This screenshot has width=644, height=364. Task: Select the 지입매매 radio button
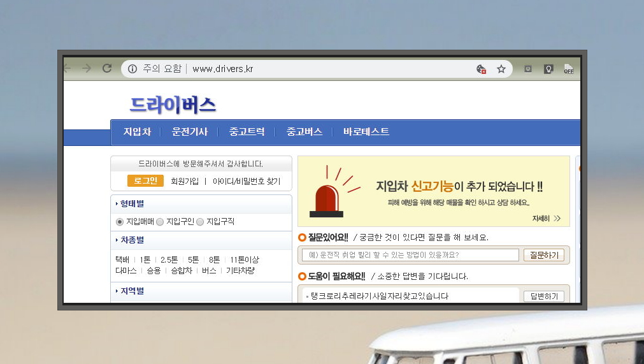click(120, 222)
